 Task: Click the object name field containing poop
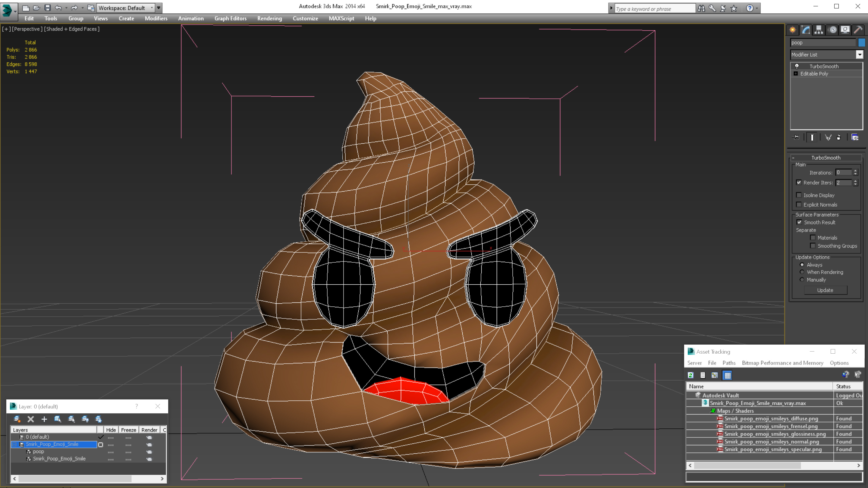click(823, 42)
